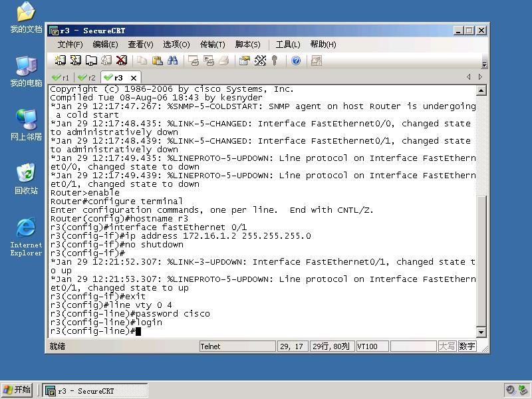This screenshot has width=532, height=399.
Task: Open the 文件(F) menu
Action: (x=70, y=45)
